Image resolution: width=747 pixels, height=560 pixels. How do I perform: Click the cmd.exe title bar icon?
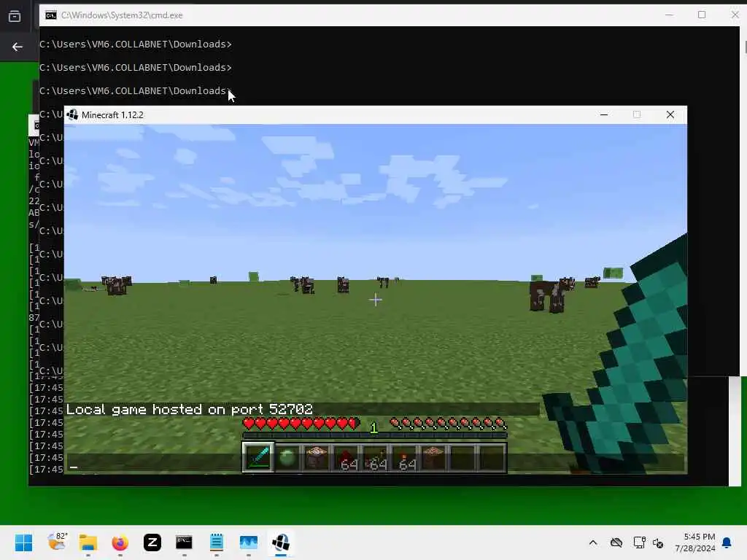[x=50, y=15]
